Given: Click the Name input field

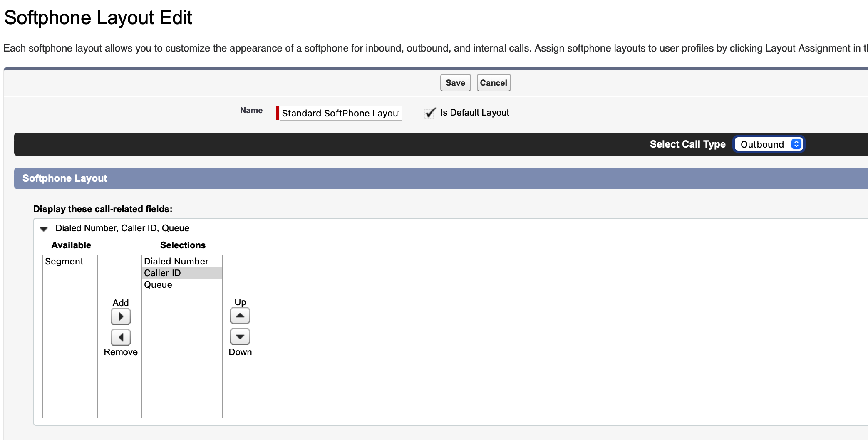Looking at the screenshot, I should [340, 113].
